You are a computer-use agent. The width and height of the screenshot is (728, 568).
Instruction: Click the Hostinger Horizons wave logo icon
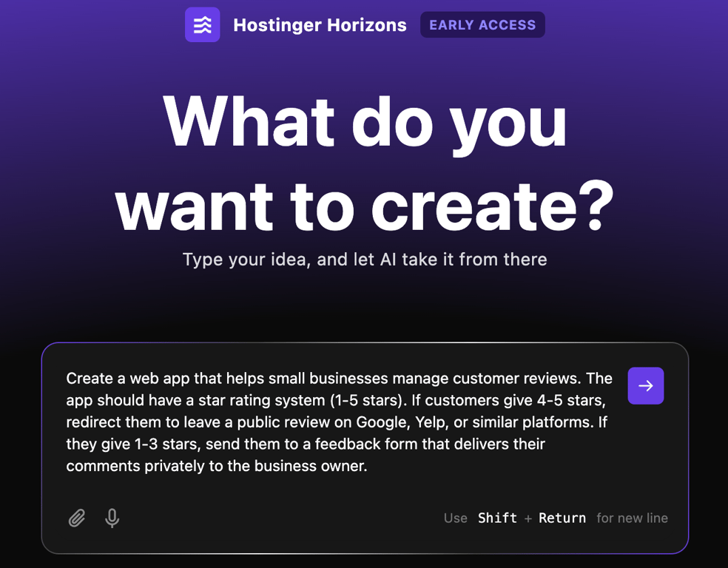[x=202, y=24]
